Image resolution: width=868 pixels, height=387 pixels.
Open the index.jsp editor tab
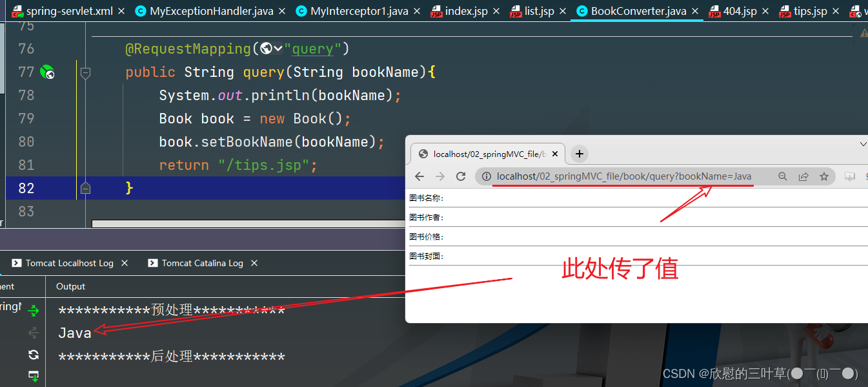(466, 11)
